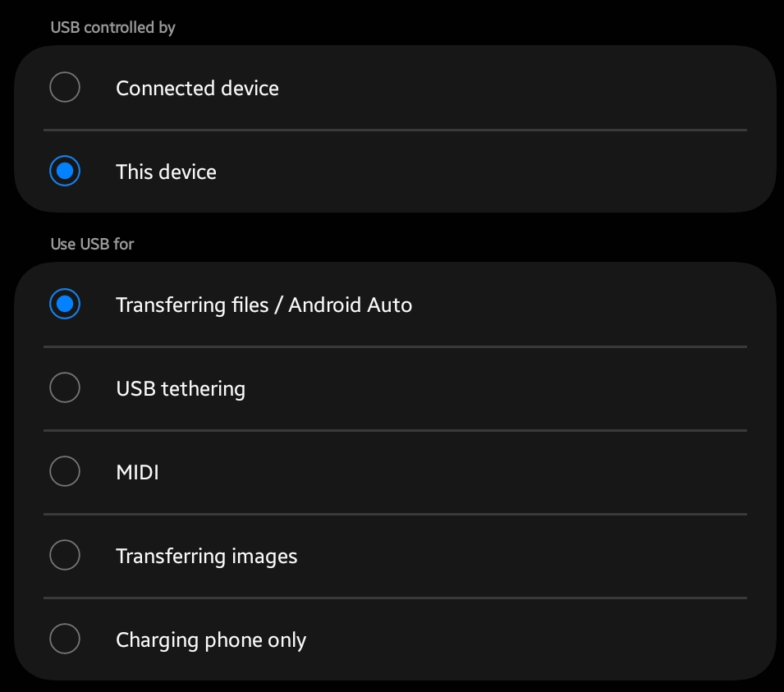The height and width of the screenshot is (692, 784).
Task: Click the 'Transferring files' label text
Action: pyautogui.click(x=192, y=305)
